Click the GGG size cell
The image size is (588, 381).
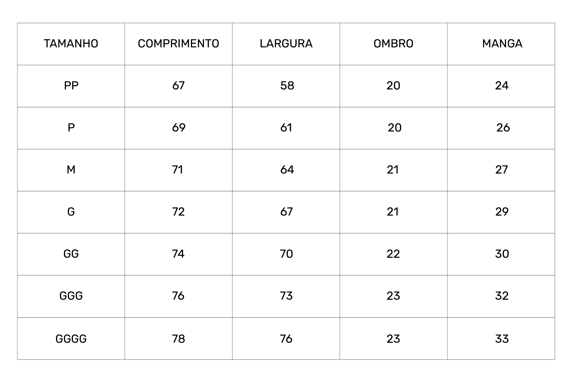[x=71, y=296]
